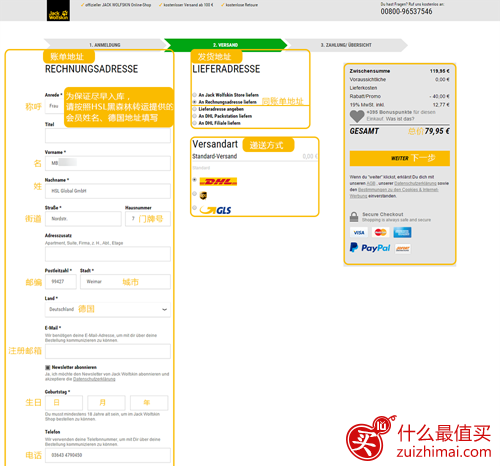Choose An DHL Packstation liefern option
This screenshot has width=500, height=466.
pos(195,116)
